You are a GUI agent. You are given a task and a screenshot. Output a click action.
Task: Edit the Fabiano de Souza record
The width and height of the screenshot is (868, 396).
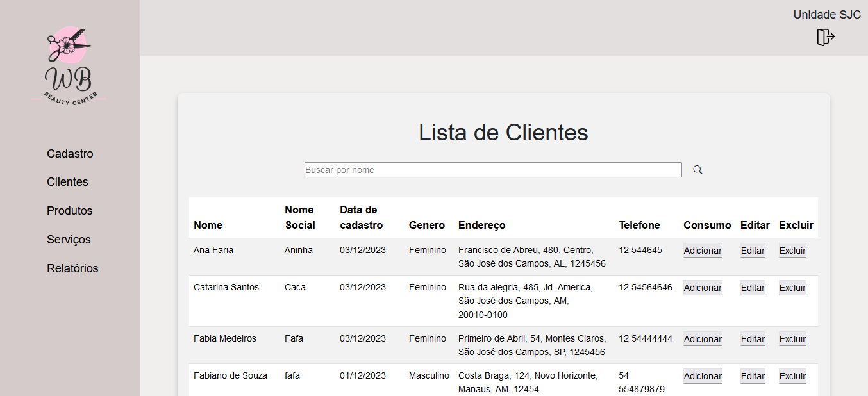pos(753,376)
